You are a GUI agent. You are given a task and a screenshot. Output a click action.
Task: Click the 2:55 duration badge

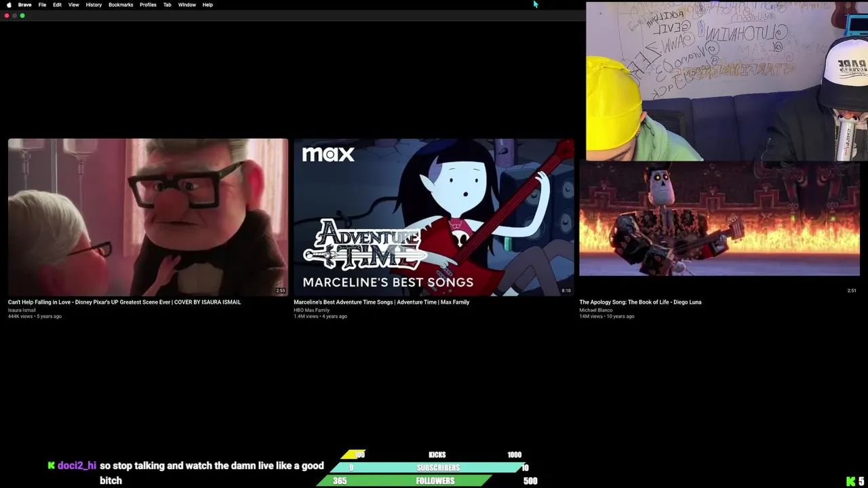[x=281, y=291]
